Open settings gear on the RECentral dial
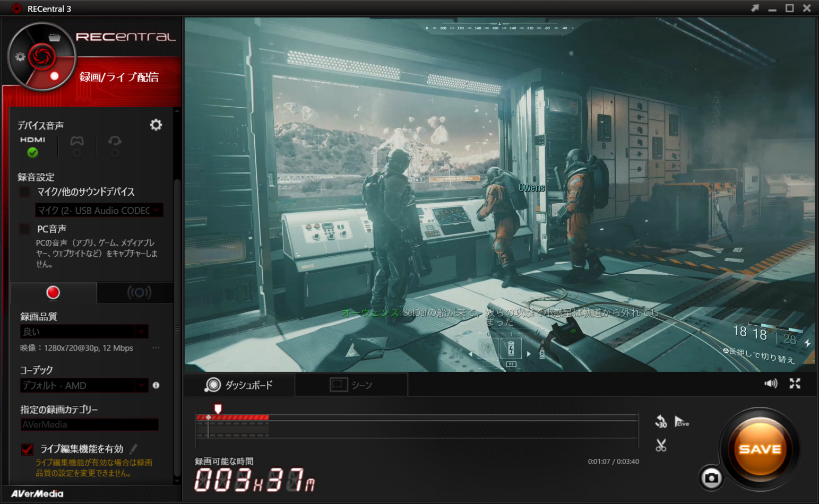 pos(20,57)
